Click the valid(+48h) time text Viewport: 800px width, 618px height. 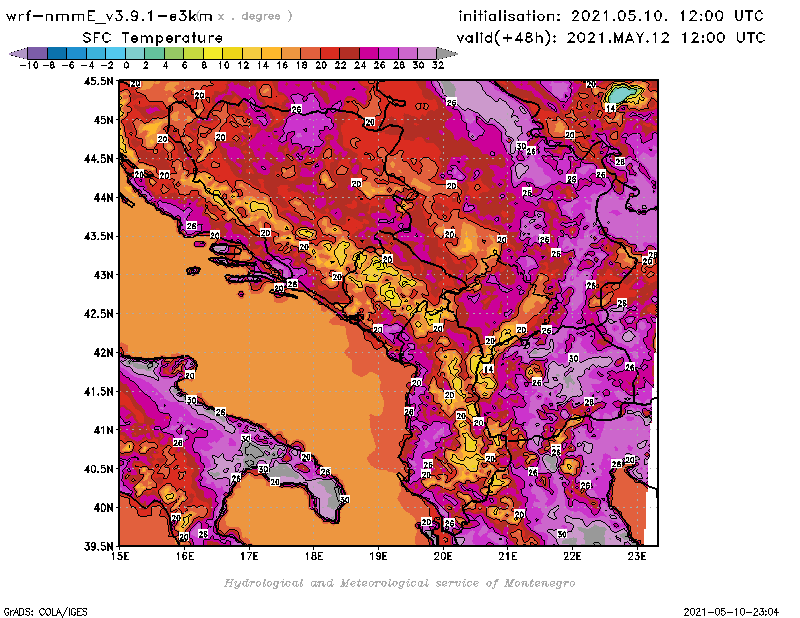click(611, 38)
